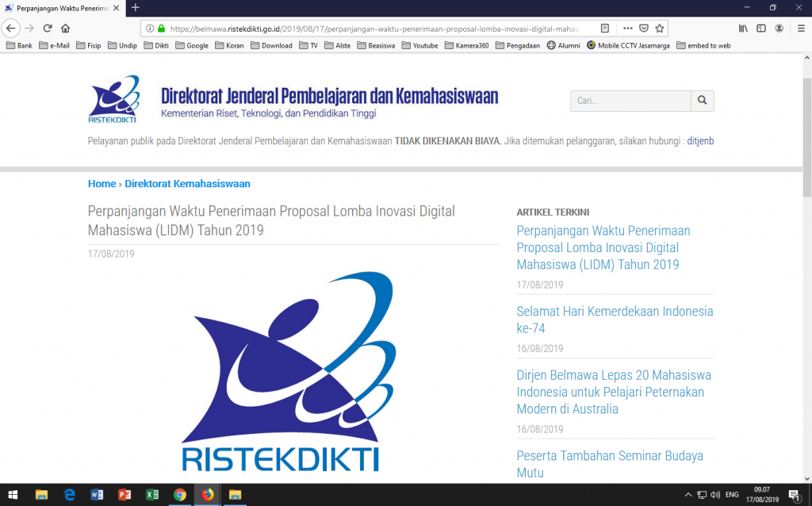Click the Cari search input field

pos(630,101)
